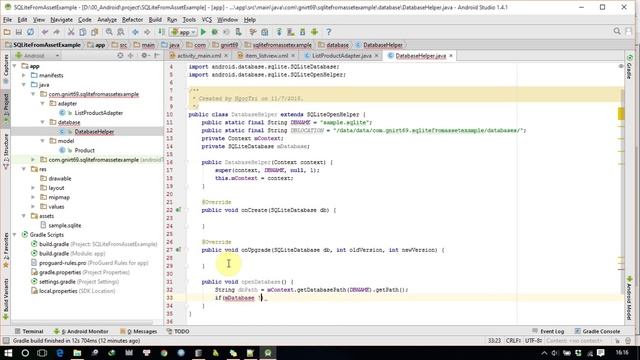640x360 pixels.
Task: Open the VCS menu
Action: pyautogui.click(x=207, y=20)
